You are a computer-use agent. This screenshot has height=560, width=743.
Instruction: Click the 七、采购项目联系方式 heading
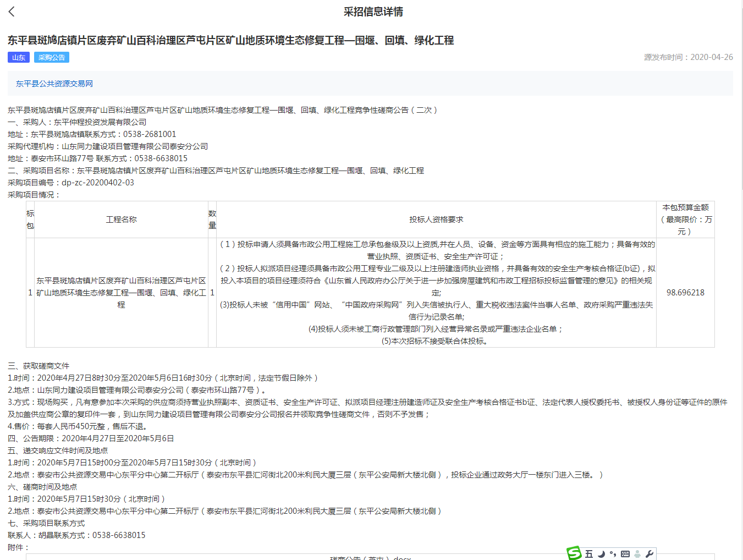[x=46, y=523]
